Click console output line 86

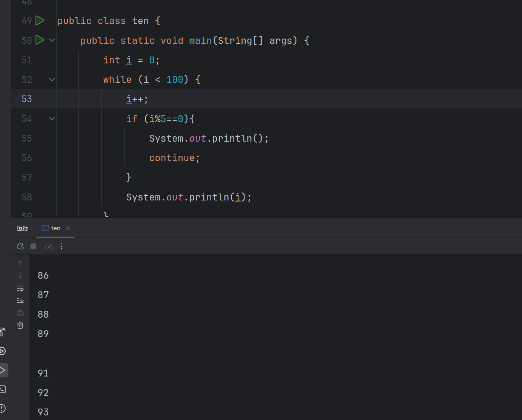[43, 275]
